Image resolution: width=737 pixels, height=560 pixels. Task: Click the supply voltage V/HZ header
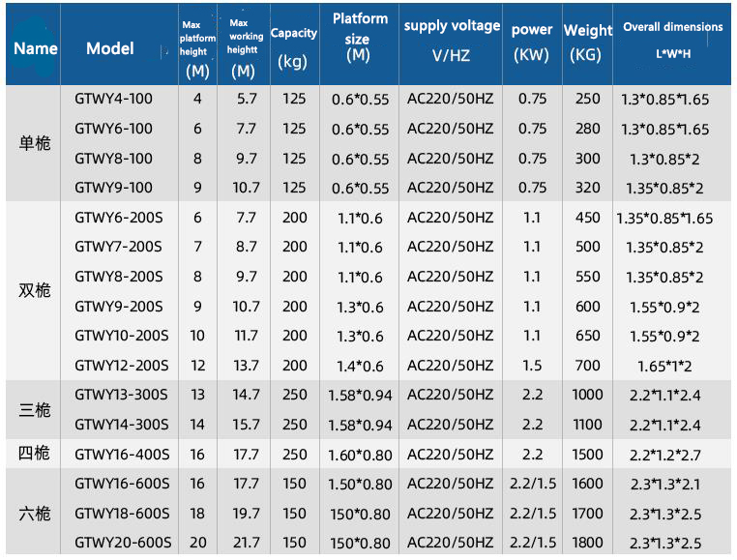coord(452,41)
